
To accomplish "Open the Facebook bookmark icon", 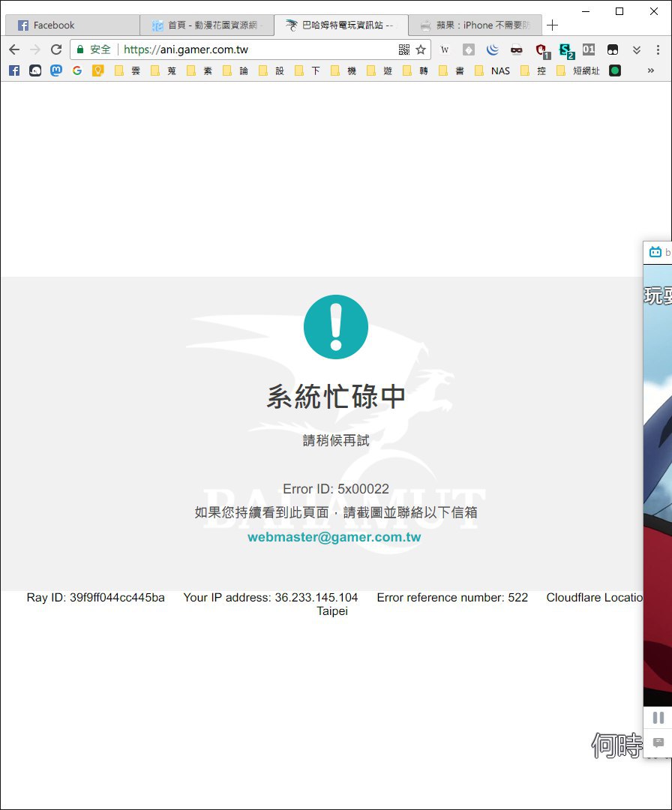I will pyautogui.click(x=14, y=70).
